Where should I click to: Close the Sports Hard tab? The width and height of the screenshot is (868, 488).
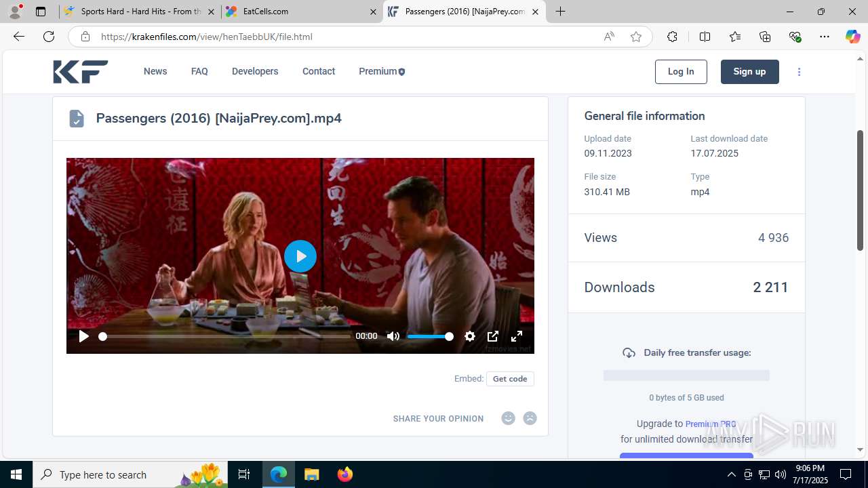click(x=212, y=12)
